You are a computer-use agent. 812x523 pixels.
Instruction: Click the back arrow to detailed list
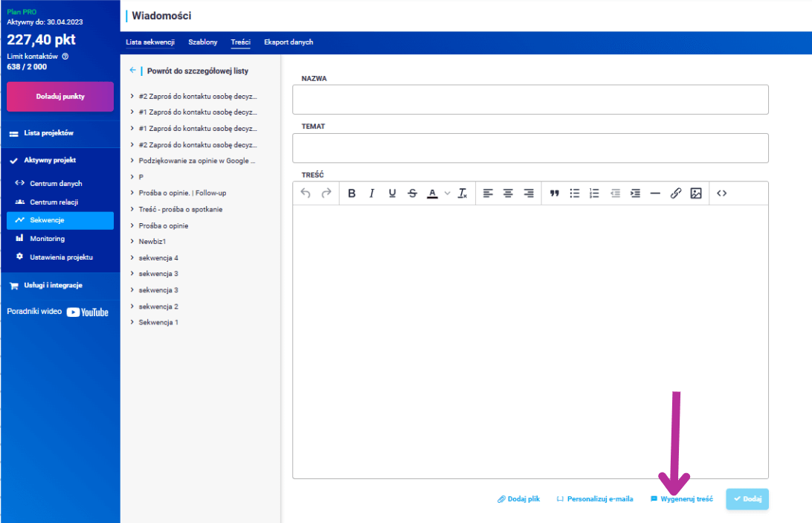point(133,70)
